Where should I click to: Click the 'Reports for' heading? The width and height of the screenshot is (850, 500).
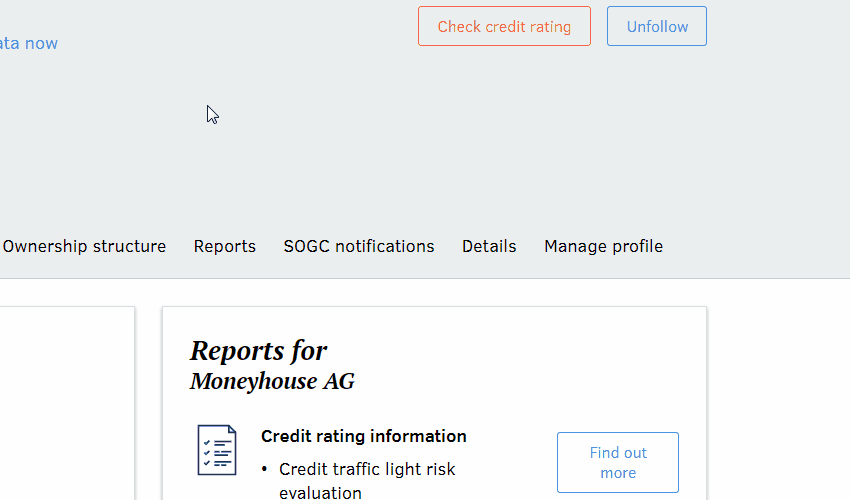pos(258,350)
